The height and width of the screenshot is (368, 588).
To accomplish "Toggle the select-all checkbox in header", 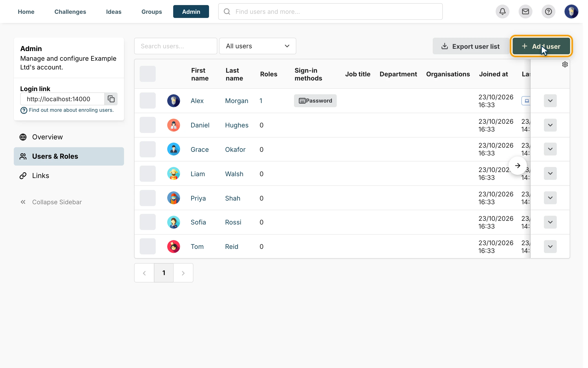I will click(147, 74).
